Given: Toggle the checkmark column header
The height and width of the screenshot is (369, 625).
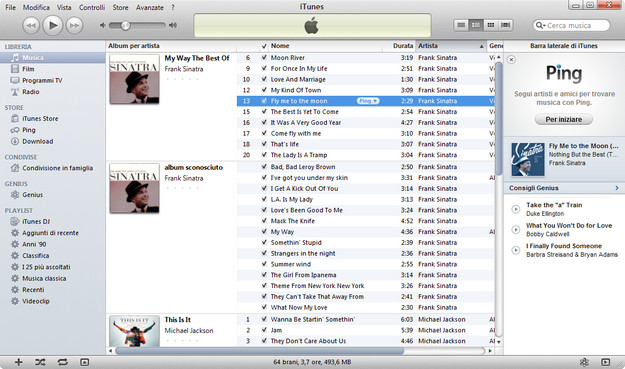Looking at the screenshot, I should (x=264, y=46).
